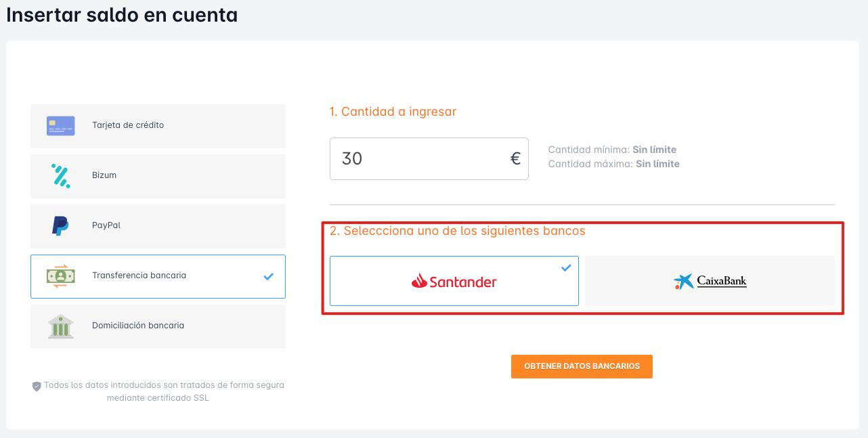Select Tarjeta de crédito payment method
This screenshot has width=868, height=438.
pos(158,126)
